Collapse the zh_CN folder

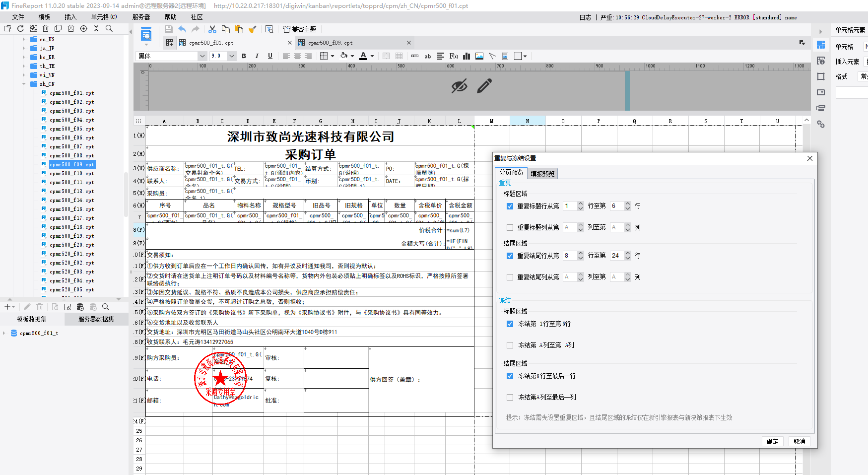click(x=23, y=84)
